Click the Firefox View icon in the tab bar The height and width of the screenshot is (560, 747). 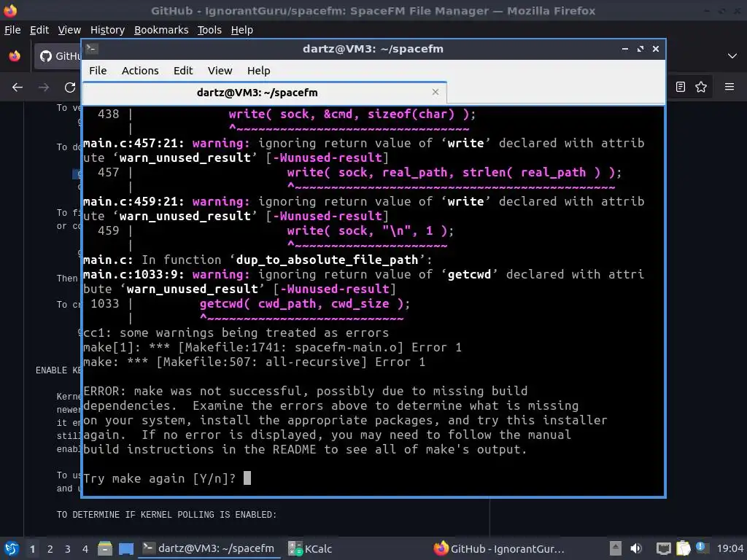point(15,56)
